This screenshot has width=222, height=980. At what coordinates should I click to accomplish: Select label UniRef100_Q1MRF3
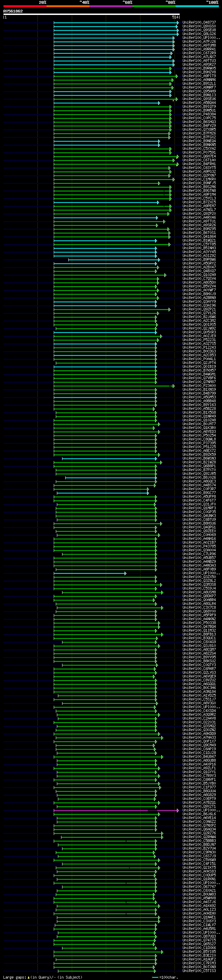coord(199,508)
